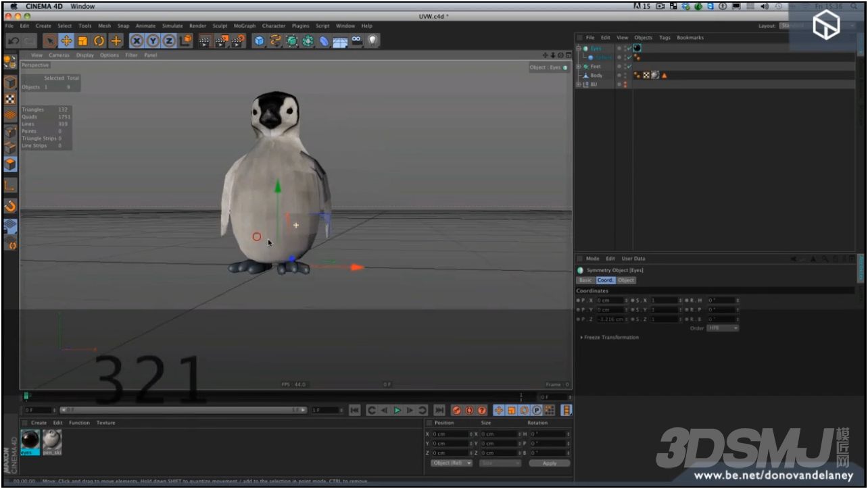868x489 pixels.
Task: Toggle Eyes object enable checkmark
Action: [629, 49]
